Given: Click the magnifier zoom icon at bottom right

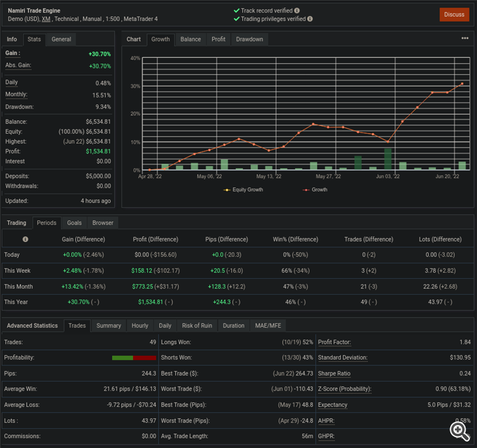Looking at the screenshot, I should click(x=459, y=431).
